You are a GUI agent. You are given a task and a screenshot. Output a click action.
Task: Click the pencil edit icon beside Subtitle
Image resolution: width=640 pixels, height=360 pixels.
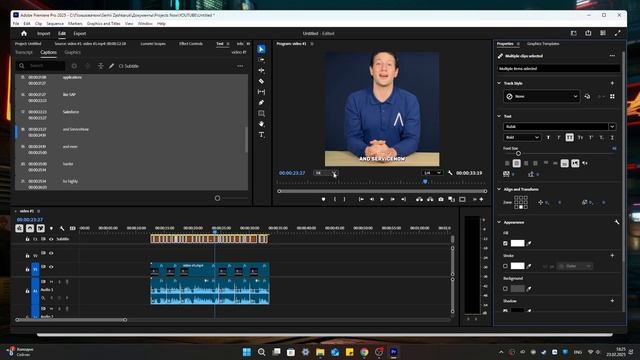[x=111, y=66]
